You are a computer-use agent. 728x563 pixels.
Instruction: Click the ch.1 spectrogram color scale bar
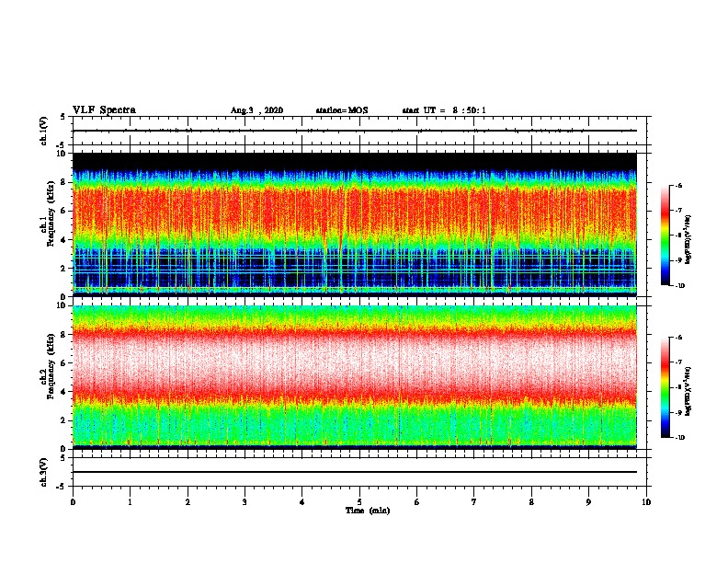coord(665,236)
